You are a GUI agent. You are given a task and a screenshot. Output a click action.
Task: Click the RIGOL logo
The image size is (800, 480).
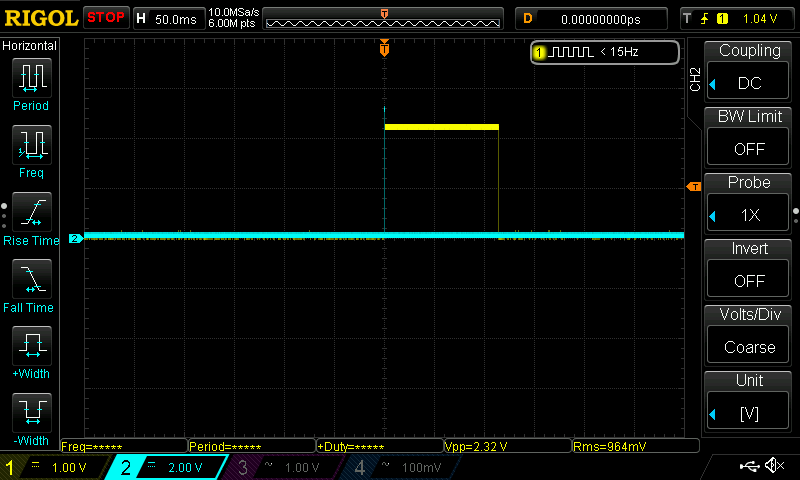tap(41, 18)
